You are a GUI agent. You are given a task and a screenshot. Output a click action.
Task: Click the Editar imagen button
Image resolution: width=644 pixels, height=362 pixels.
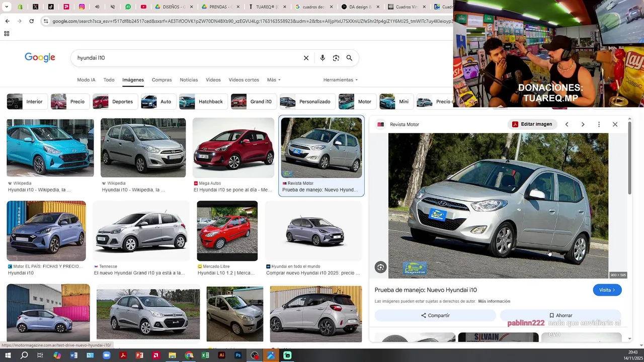click(x=532, y=124)
